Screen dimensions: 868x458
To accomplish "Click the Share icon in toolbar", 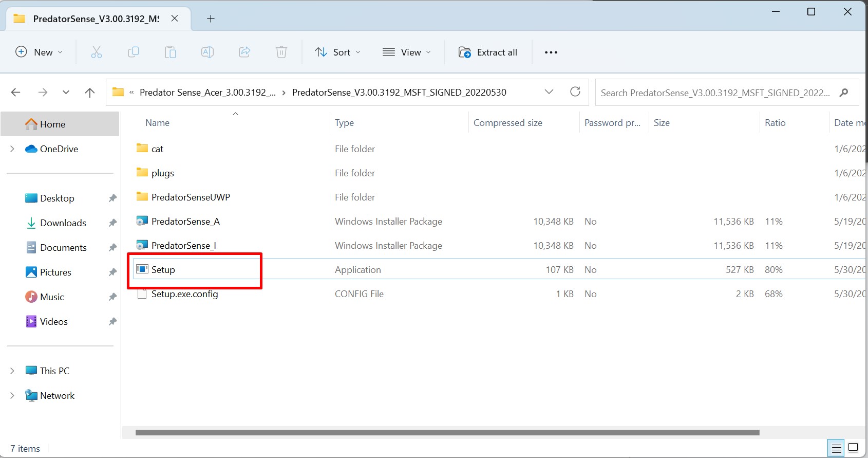I will [x=244, y=52].
